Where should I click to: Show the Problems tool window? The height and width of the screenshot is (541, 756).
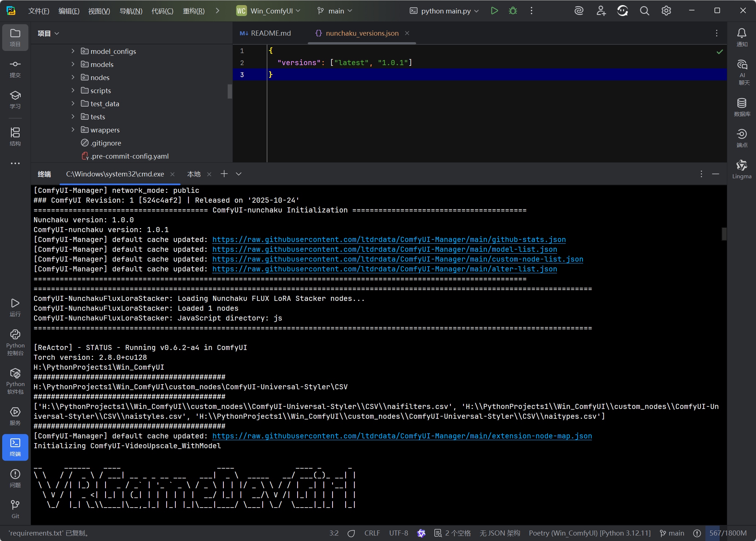pos(15,478)
